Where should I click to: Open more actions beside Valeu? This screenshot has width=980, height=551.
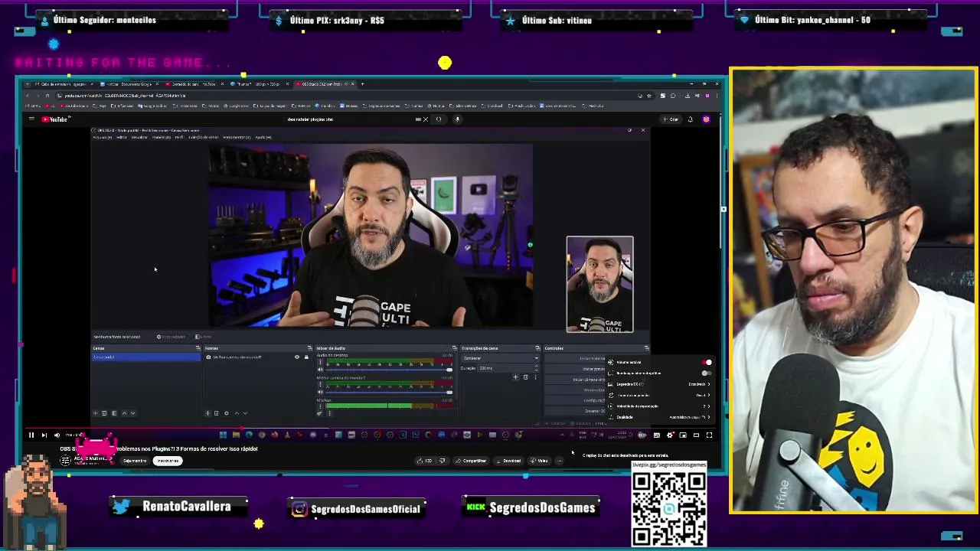tap(560, 461)
